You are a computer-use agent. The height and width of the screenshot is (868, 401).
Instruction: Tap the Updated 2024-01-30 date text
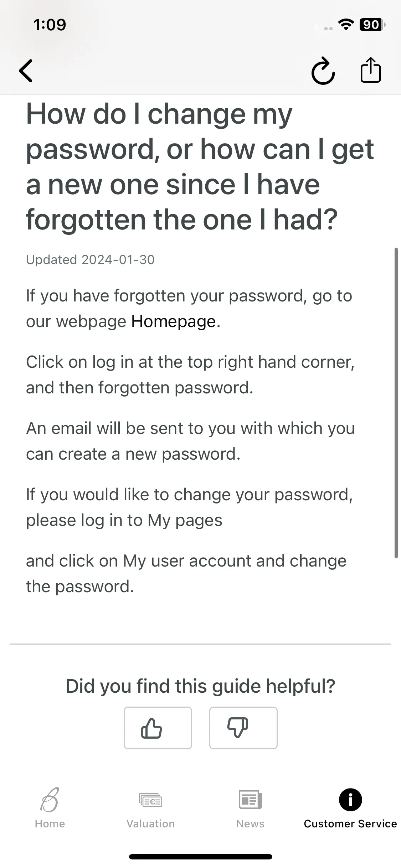pyautogui.click(x=90, y=260)
